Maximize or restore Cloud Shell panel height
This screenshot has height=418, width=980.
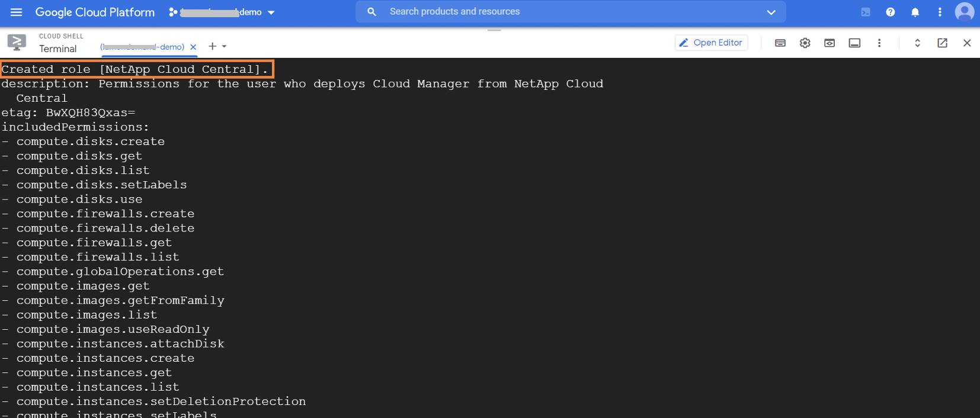pyautogui.click(x=917, y=43)
